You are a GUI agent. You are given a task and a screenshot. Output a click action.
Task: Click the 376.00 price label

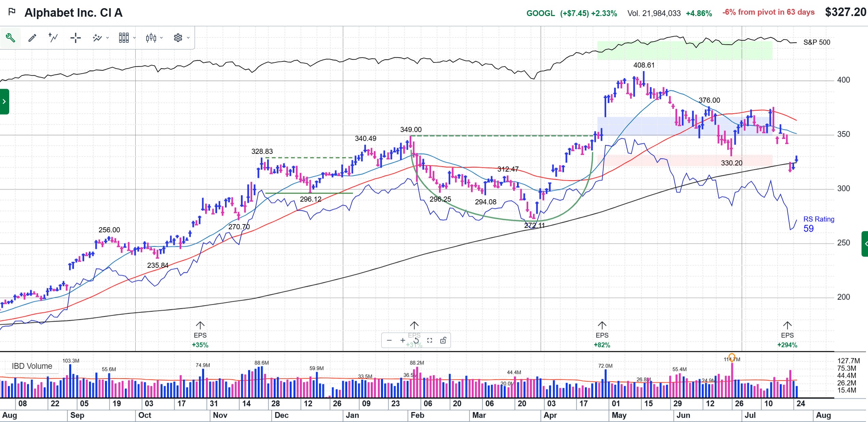(x=709, y=100)
